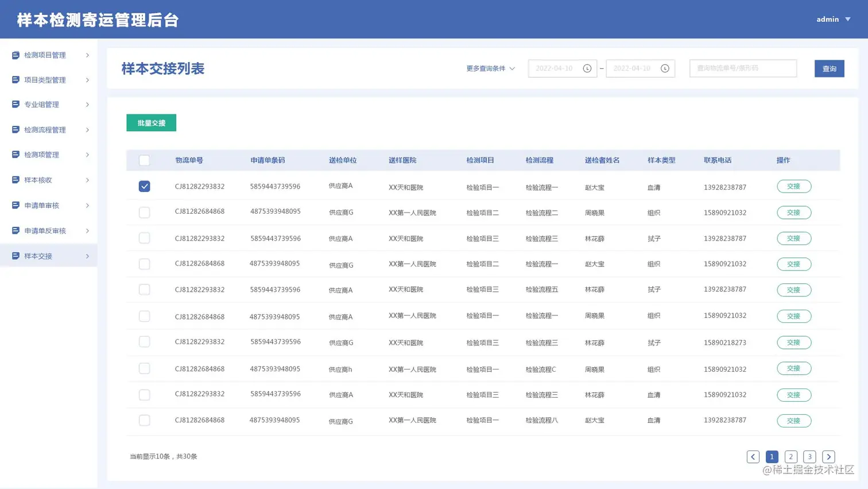Click the icon beside 专业组管理
The height and width of the screenshot is (489, 868).
pos(15,105)
